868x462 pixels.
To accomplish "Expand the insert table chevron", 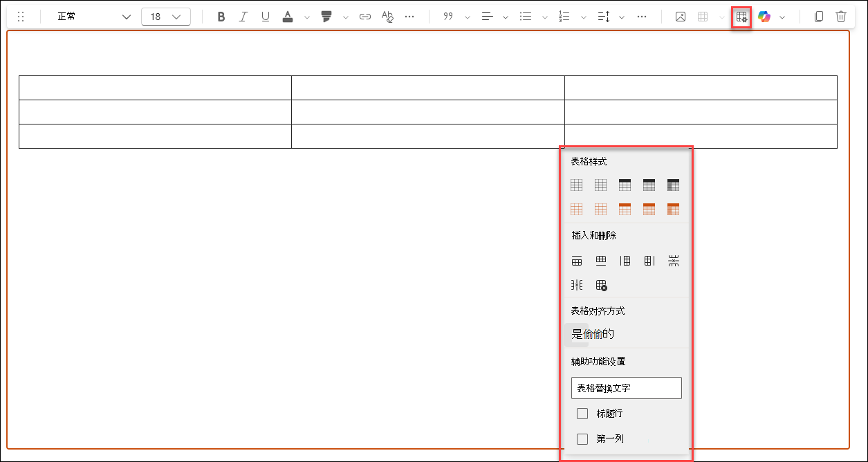I will [x=721, y=17].
